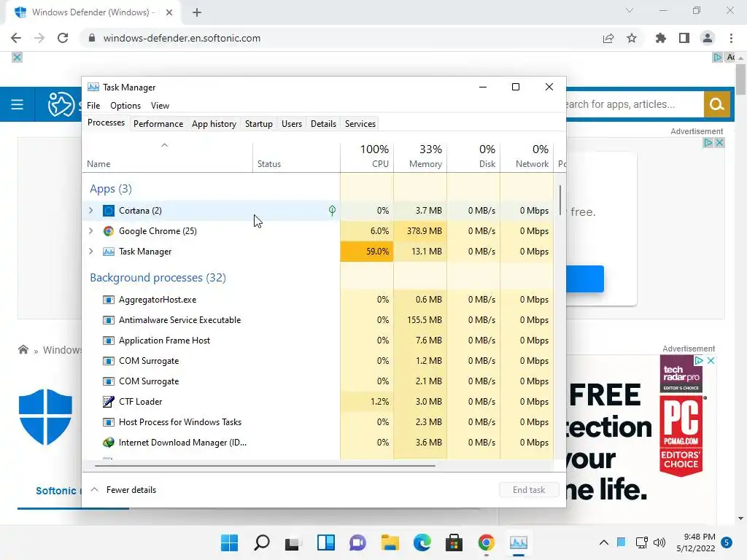Click the Internet Download Manager icon

tap(109, 443)
